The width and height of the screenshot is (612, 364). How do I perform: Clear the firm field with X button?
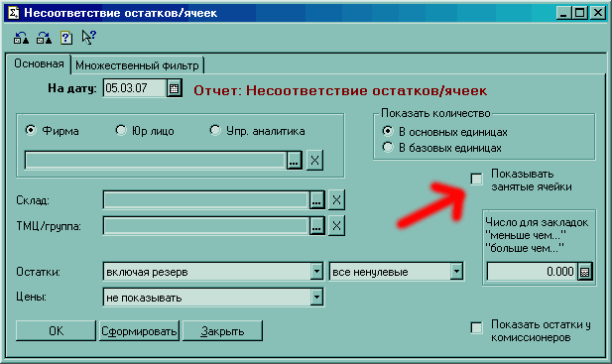click(314, 160)
